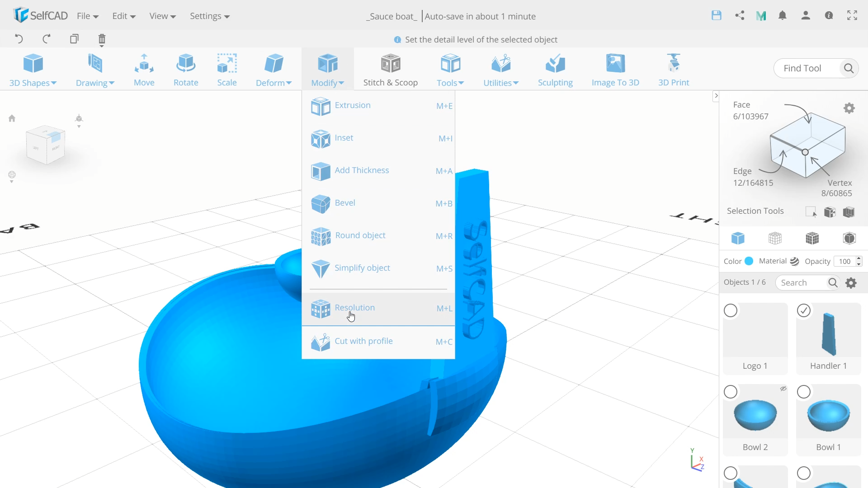Toggle fullscreen mode icon
The image size is (868, 488).
click(852, 15)
